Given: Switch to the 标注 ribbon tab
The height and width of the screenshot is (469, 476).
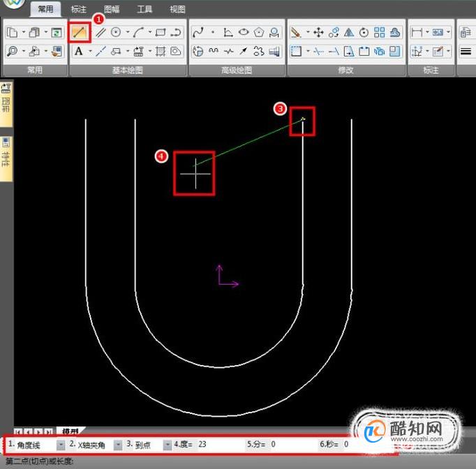Looking at the screenshot, I should coord(79,9).
